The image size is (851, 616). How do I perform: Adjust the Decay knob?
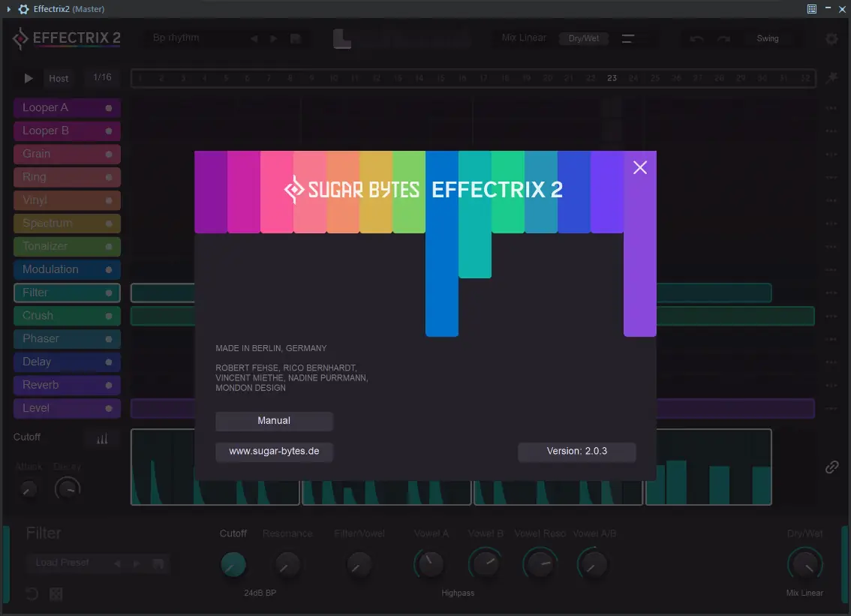68,489
